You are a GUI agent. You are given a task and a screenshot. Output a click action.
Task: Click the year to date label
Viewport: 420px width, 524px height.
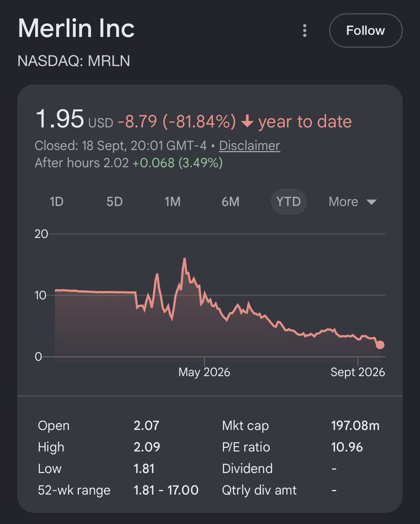[305, 121]
